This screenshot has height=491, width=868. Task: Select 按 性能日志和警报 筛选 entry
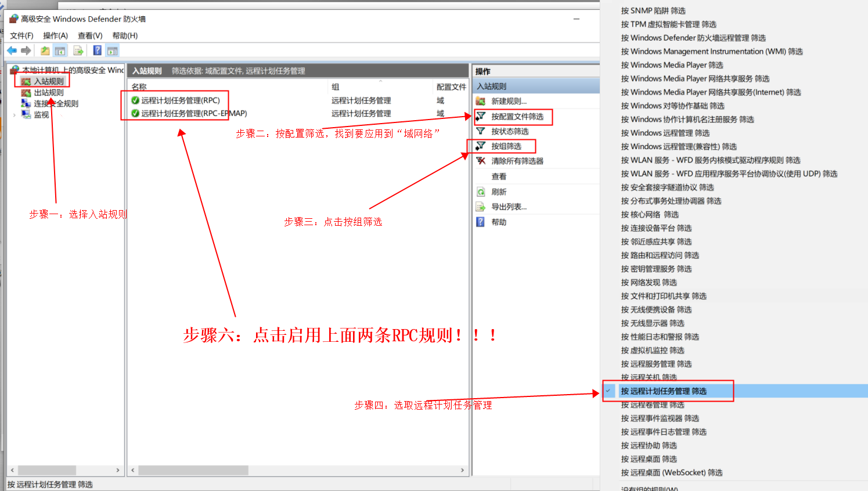pyautogui.click(x=660, y=337)
